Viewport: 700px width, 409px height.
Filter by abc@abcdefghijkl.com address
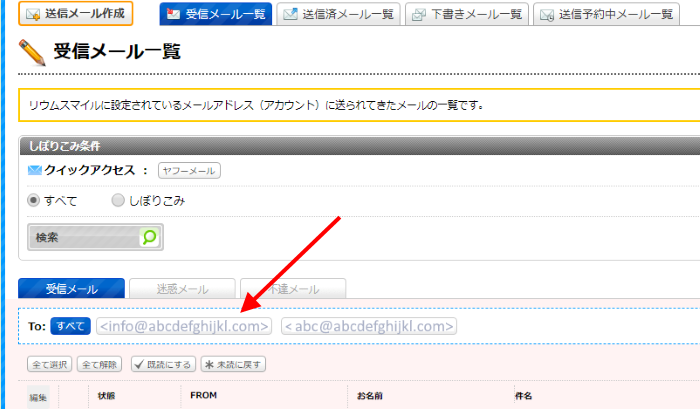click(x=369, y=326)
